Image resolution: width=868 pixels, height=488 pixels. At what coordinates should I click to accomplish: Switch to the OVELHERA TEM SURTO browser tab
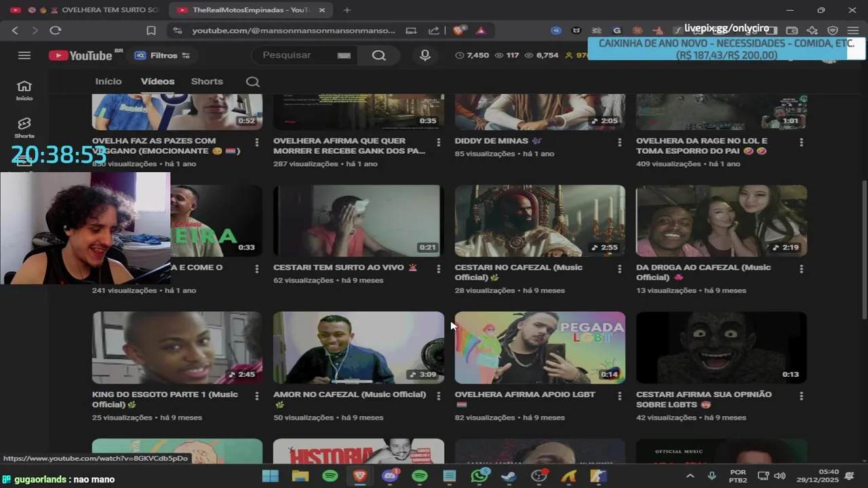pos(85,10)
